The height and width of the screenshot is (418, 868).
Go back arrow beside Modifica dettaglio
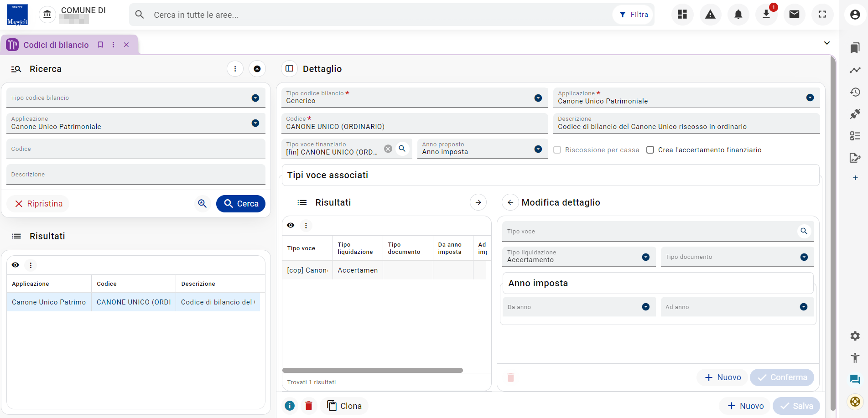(510, 202)
